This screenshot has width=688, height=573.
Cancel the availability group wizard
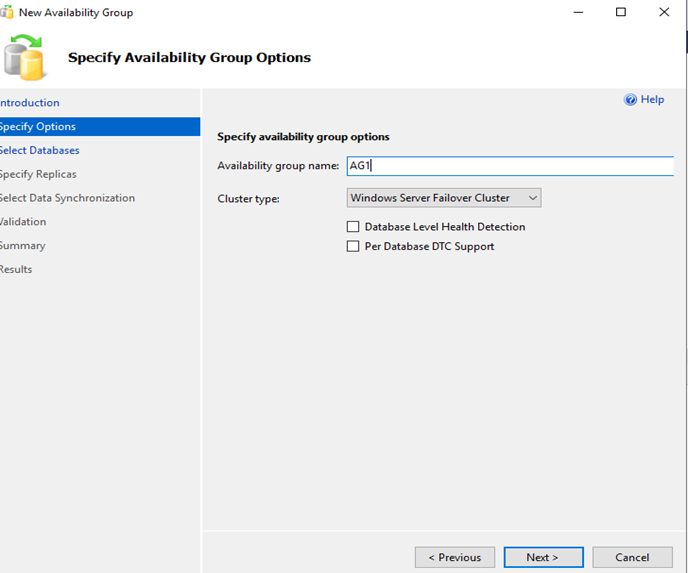(632, 557)
